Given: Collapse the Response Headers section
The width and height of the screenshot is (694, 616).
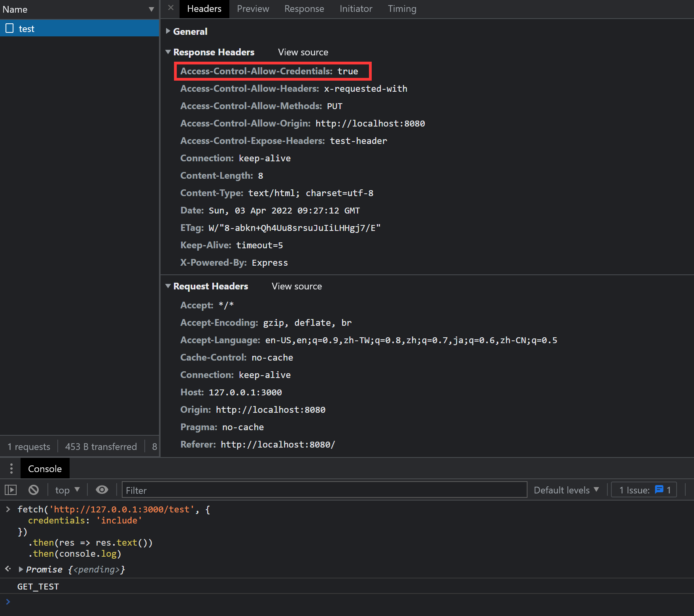Looking at the screenshot, I should (x=168, y=52).
